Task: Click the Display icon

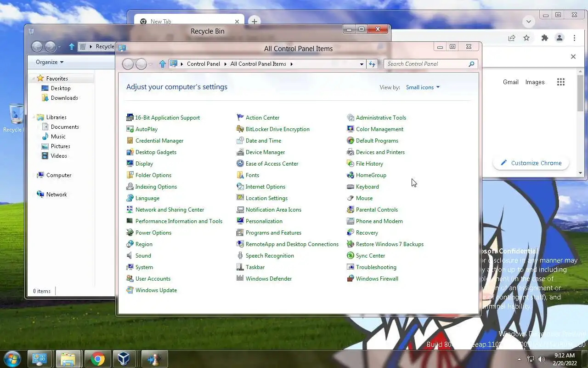Action: (130, 164)
